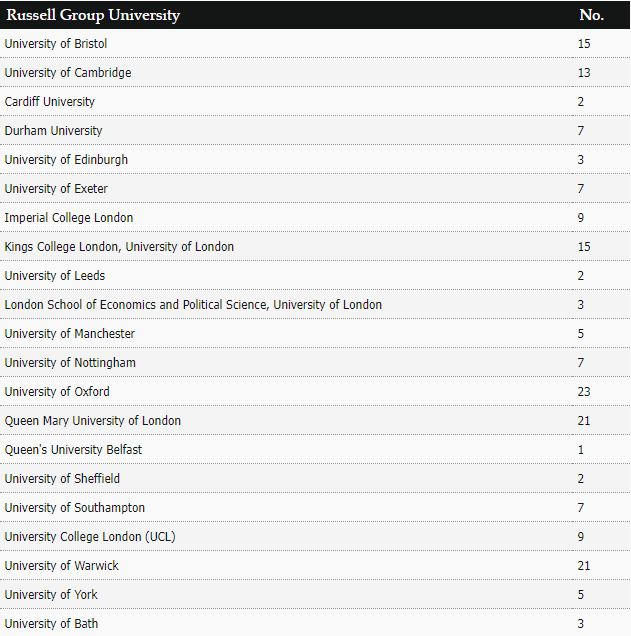This screenshot has height=636, width=631.
Task: Select 'University of Nottingham' text
Action: click(x=70, y=363)
